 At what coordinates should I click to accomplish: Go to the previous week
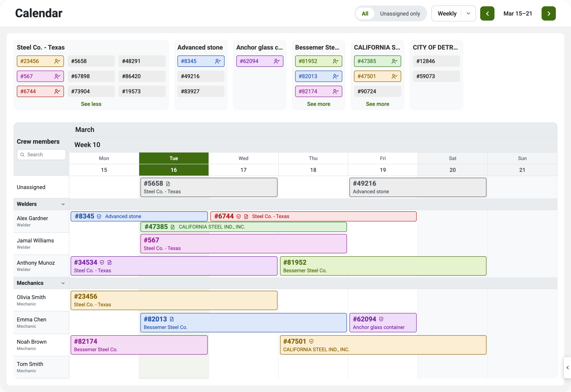487,14
